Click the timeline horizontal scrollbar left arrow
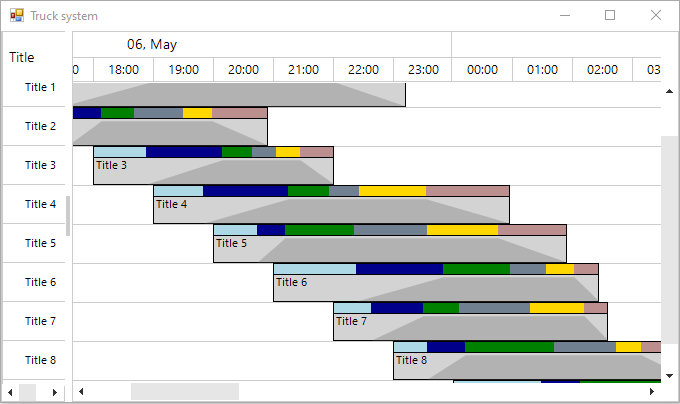 tap(81, 392)
